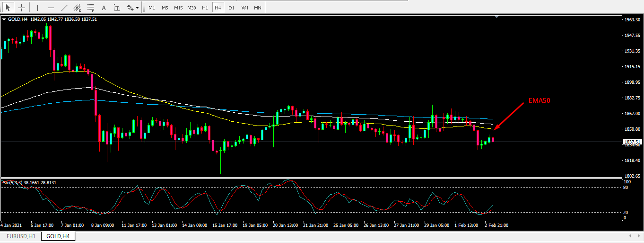Open the arrows shapes dropdown
This screenshot has height=243, width=644.
[133, 8]
